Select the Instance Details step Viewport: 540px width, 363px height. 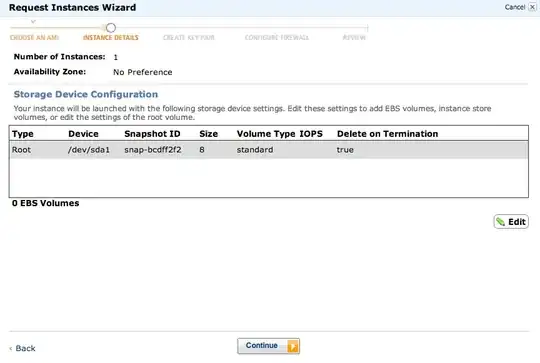pyautogui.click(x=111, y=38)
